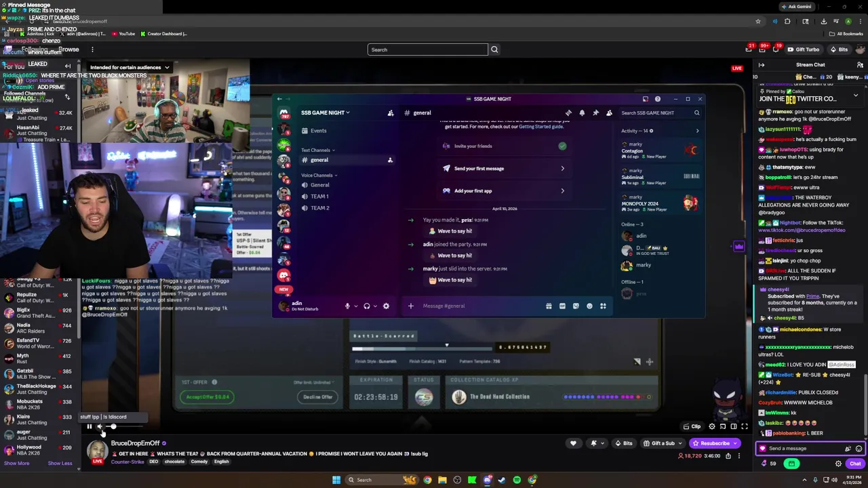Open Discord emoji picker
The image size is (868, 488).
coord(589,306)
